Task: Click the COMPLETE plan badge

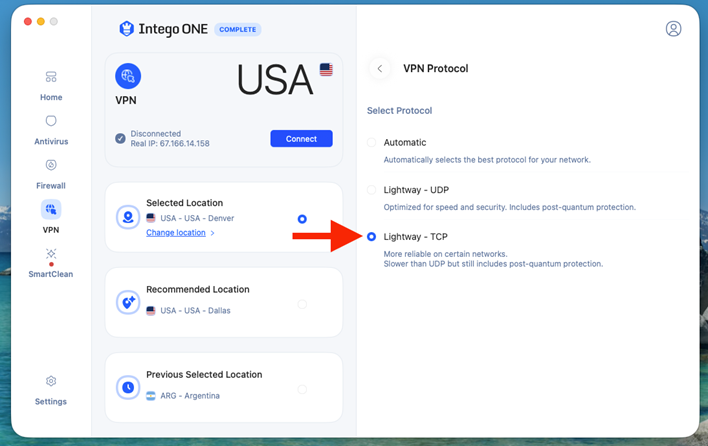Action: (238, 29)
